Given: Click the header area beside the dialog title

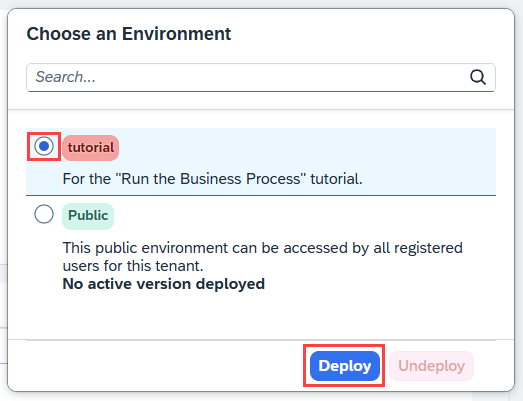Looking at the screenshot, I should [367, 34].
